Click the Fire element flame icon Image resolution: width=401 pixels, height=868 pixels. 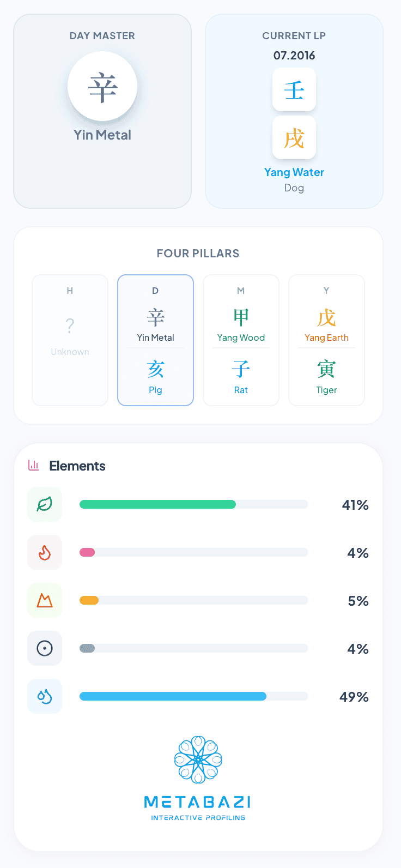[45, 552]
